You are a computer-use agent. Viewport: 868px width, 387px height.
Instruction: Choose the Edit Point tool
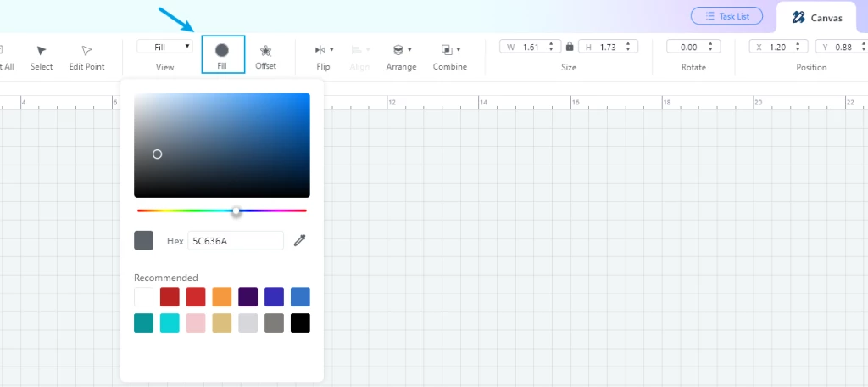click(x=87, y=58)
